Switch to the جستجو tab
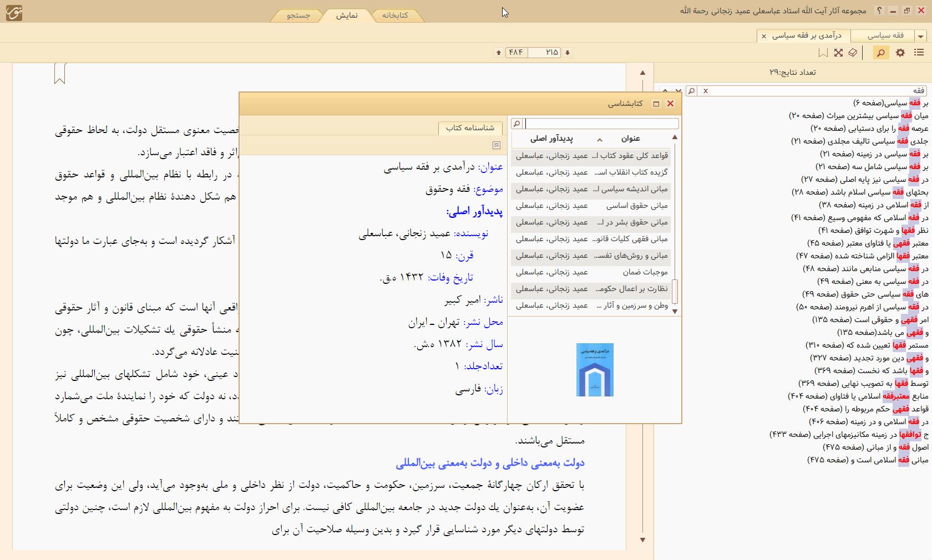Image resolution: width=932 pixels, height=560 pixels. tap(298, 16)
